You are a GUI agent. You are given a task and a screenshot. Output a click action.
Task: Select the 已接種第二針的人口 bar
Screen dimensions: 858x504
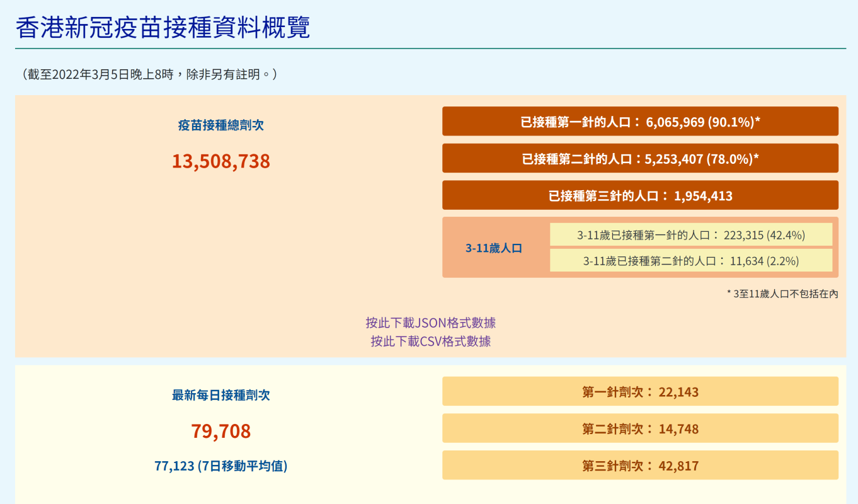pyautogui.click(x=640, y=159)
